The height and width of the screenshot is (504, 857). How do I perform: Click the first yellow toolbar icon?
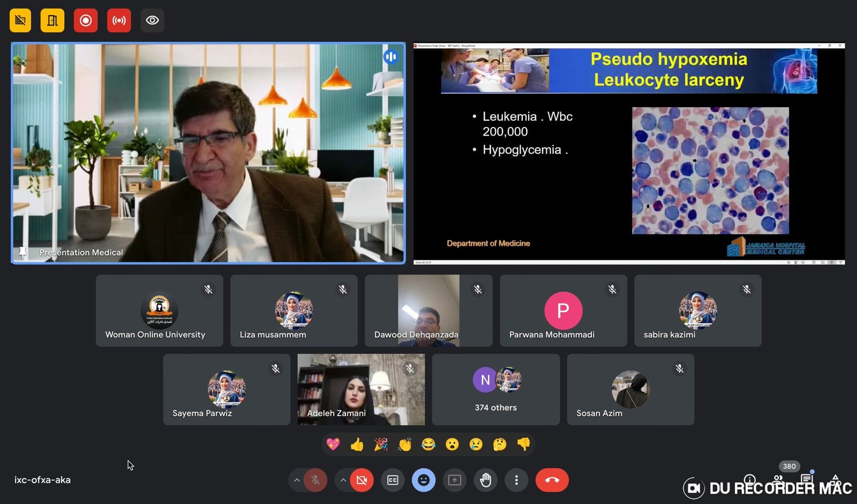20,20
